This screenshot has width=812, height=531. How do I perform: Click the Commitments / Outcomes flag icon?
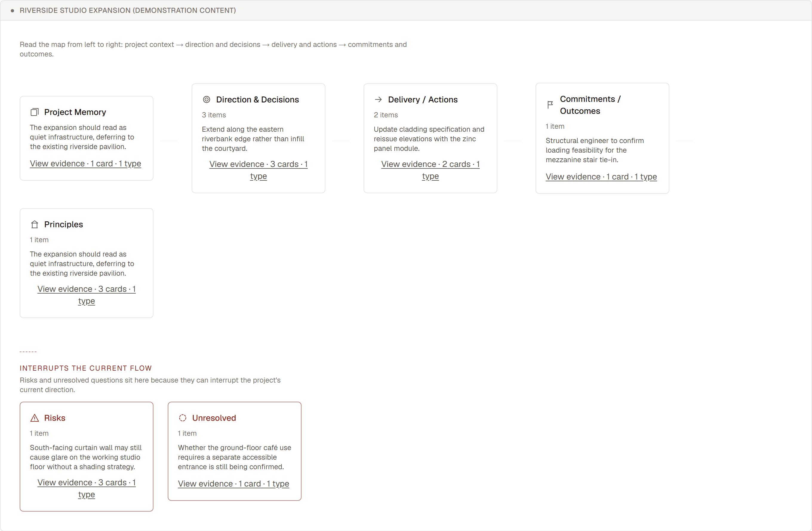pos(550,105)
